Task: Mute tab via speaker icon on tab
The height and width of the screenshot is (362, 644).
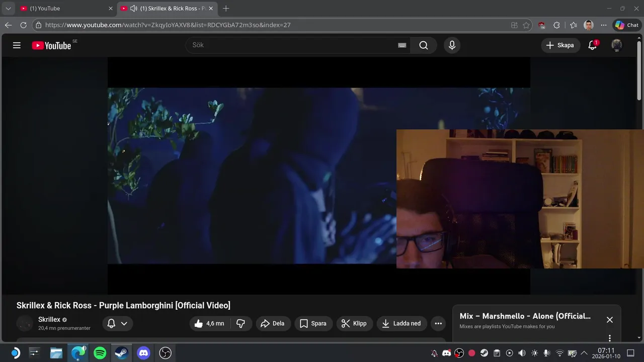Action: pyautogui.click(x=134, y=9)
